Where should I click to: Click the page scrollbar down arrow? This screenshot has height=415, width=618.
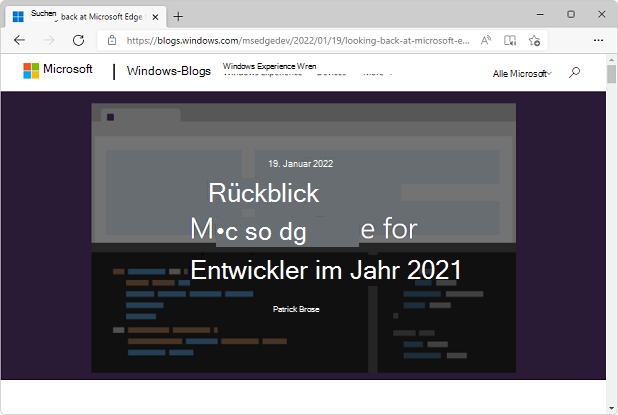point(611,408)
